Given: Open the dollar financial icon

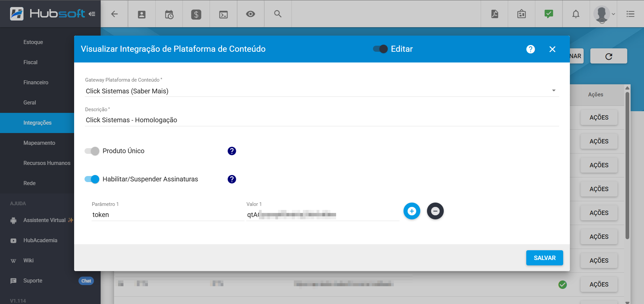Looking at the screenshot, I should [x=196, y=14].
